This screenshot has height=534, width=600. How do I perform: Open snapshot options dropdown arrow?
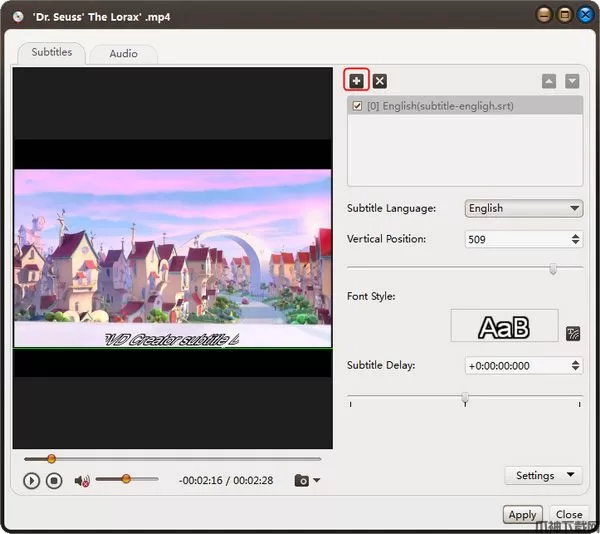(x=317, y=480)
